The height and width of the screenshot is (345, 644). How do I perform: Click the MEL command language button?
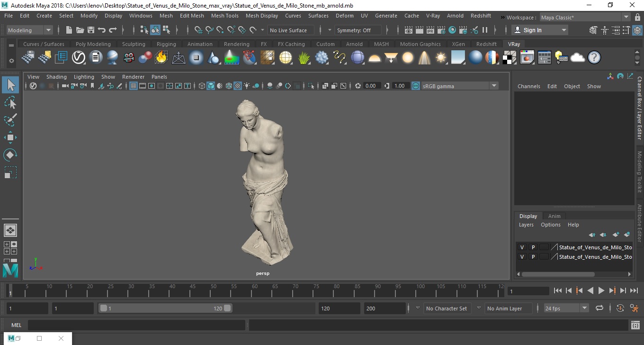[x=16, y=325]
